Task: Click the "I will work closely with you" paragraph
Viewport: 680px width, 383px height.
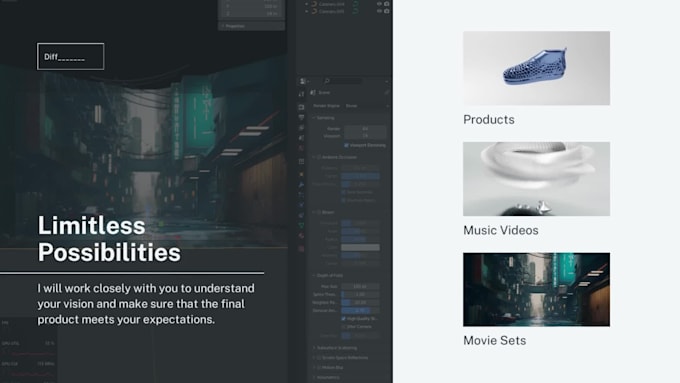Action: [146, 304]
